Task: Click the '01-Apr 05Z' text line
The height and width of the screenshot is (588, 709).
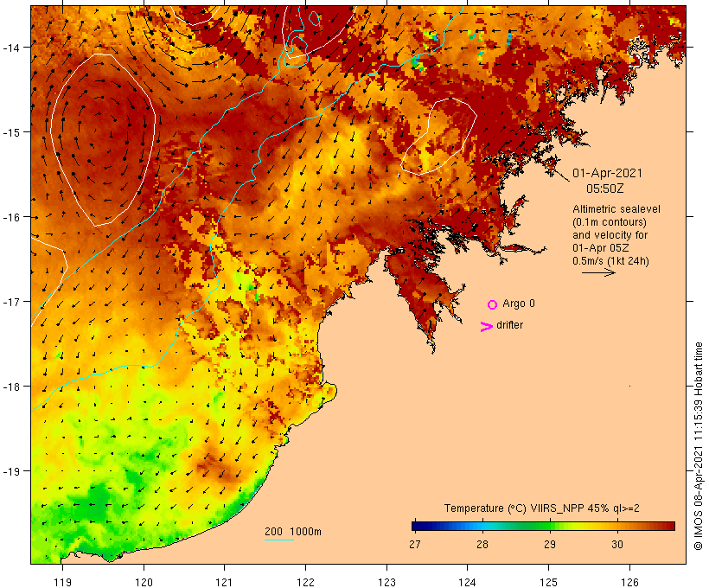Action: [600, 248]
